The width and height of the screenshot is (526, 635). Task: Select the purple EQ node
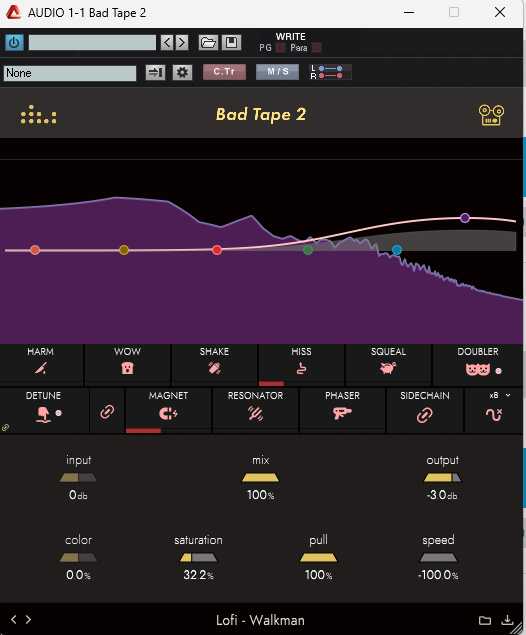pyautogui.click(x=465, y=218)
